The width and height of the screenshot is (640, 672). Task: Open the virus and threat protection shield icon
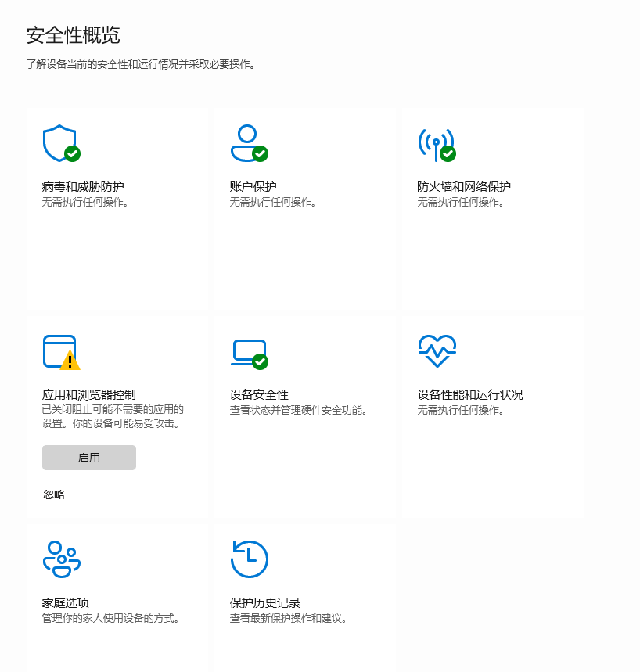[61, 143]
